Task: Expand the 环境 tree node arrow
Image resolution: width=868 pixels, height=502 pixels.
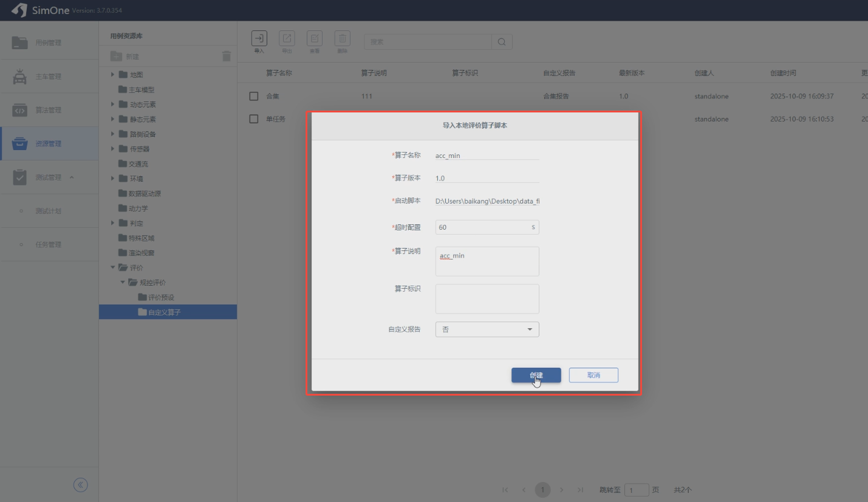Action: 113,179
